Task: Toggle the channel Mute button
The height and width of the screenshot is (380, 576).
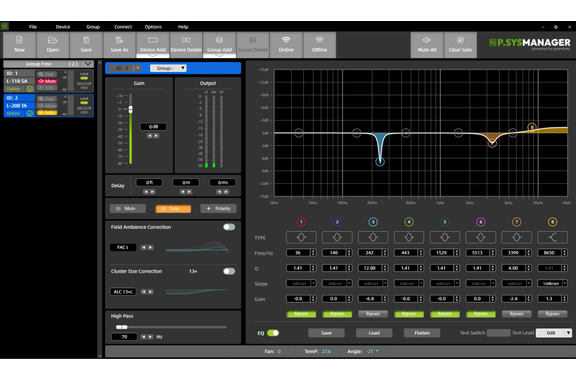Action: (128, 209)
